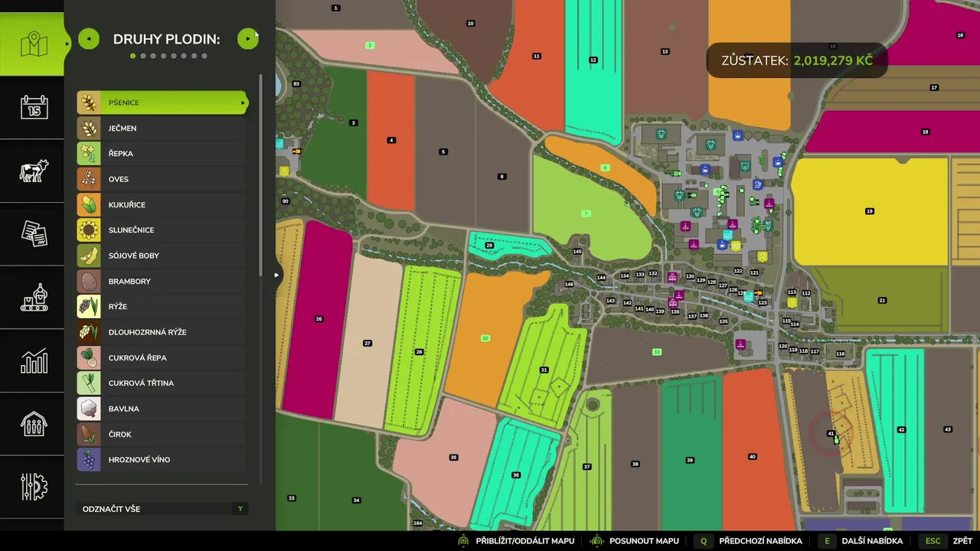Open the barn fence sidebar icon

click(32, 424)
